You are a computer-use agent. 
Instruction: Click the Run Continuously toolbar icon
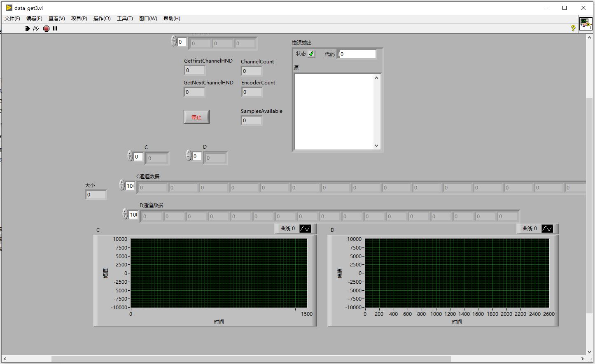pos(36,28)
